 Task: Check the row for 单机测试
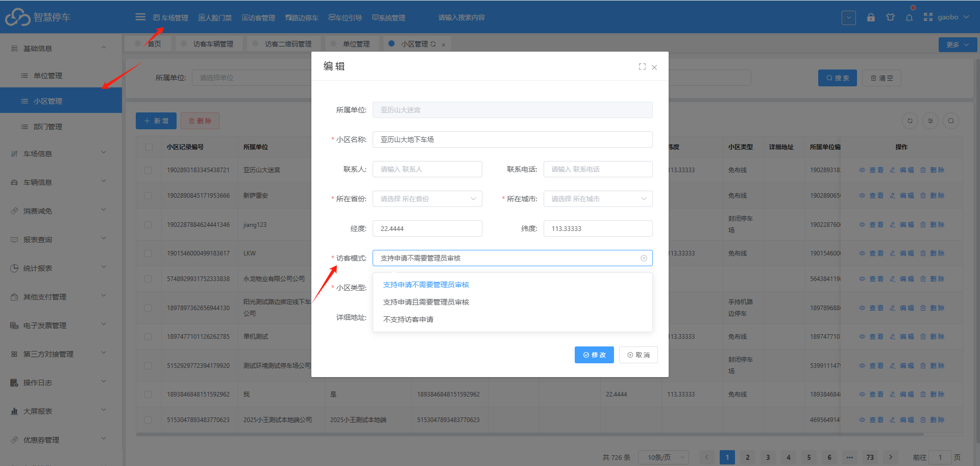[x=148, y=337]
